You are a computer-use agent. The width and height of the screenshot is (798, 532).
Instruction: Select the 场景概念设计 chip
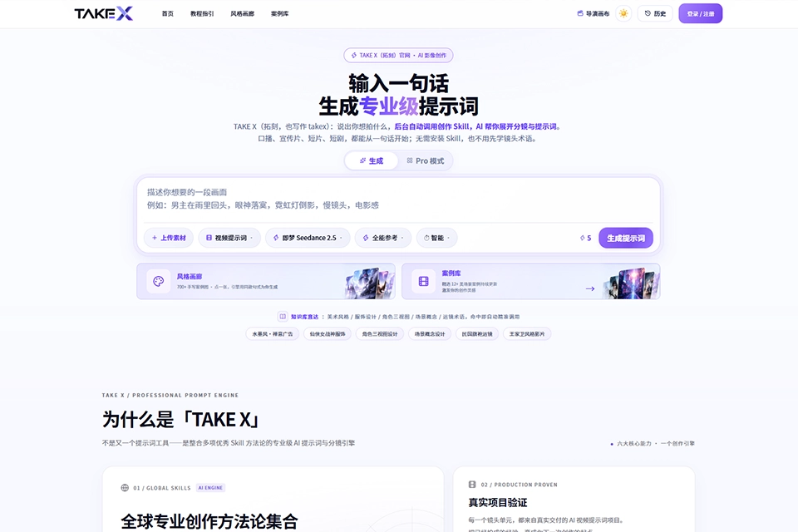point(430,334)
